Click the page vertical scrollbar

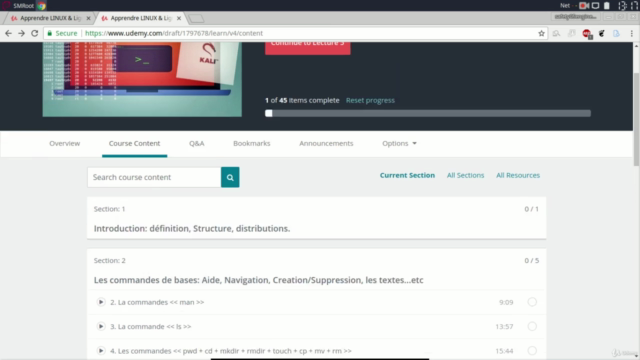pyautogui.click(x=636, y=119)
